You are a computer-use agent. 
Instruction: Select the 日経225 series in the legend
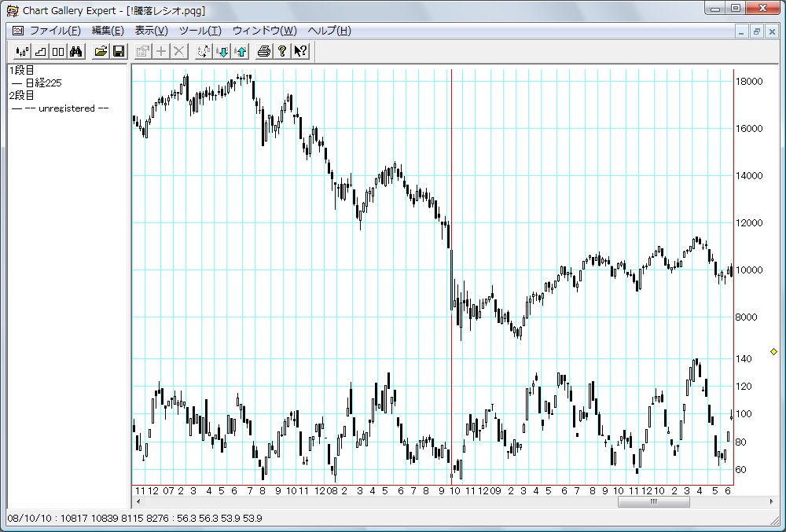(43, 83)
